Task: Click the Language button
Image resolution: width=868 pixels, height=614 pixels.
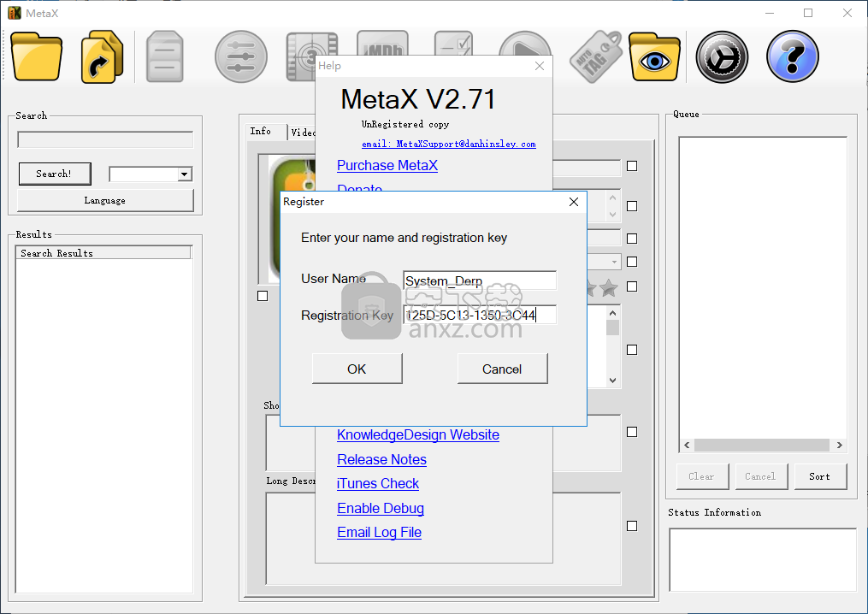Action: click(x=105, y=200)
